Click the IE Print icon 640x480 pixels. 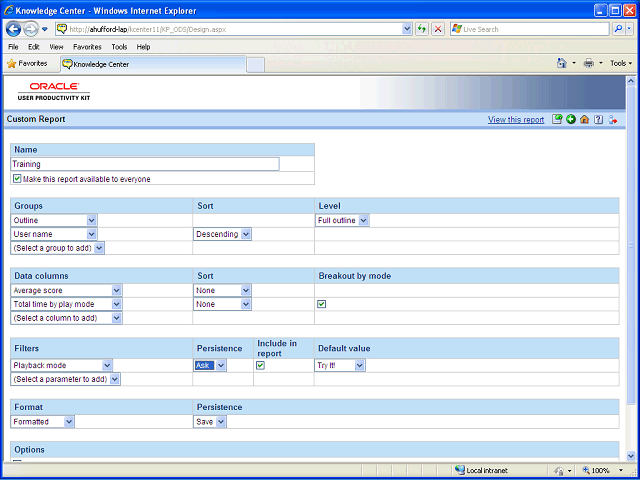(589, 63)
